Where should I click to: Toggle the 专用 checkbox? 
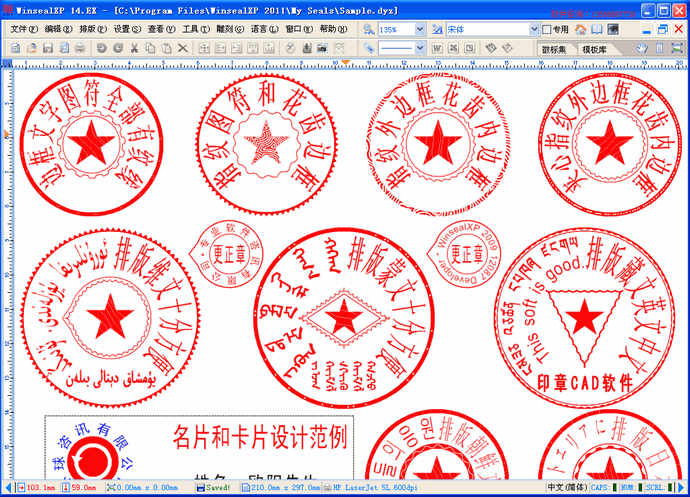[547, 29]
